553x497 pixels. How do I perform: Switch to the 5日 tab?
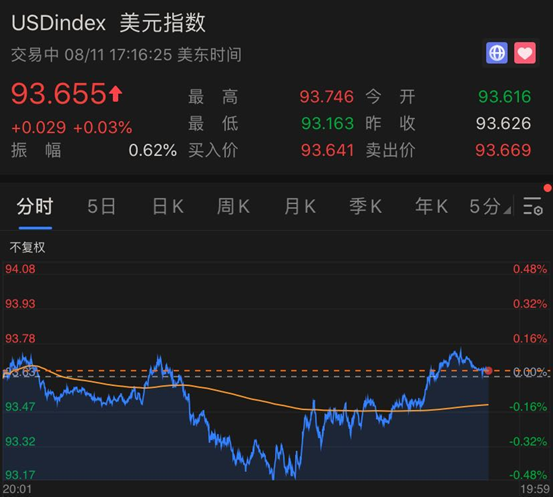pos(102,206)
